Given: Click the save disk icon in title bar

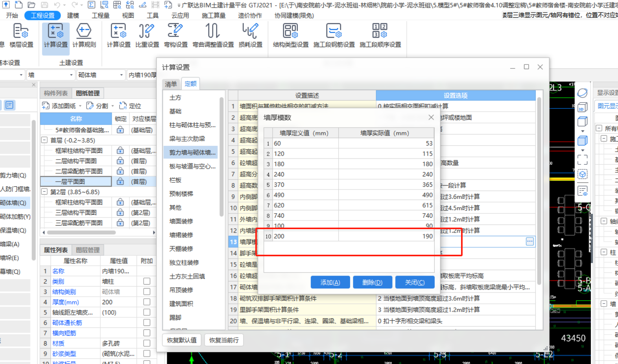Looking at the screenshot, I should coord(44,5).
